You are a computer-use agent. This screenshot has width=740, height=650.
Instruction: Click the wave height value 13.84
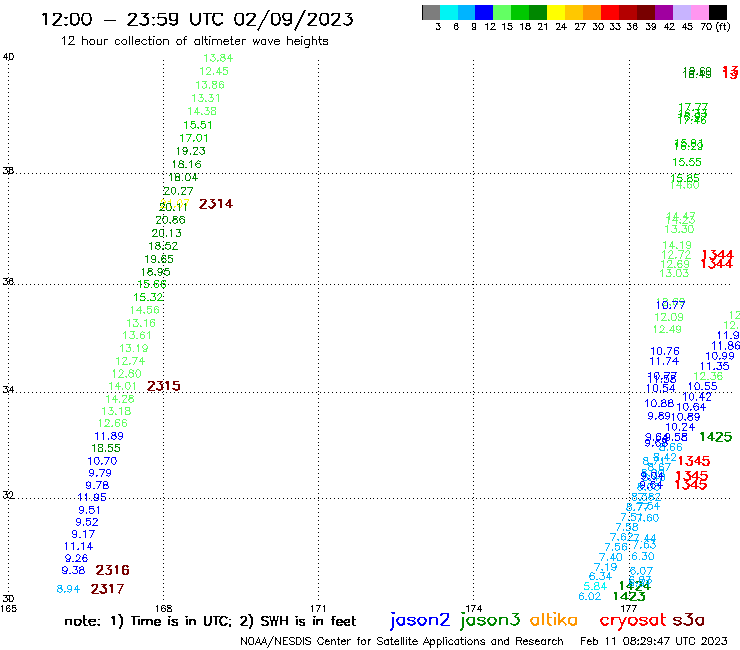(x=218, y=58)
